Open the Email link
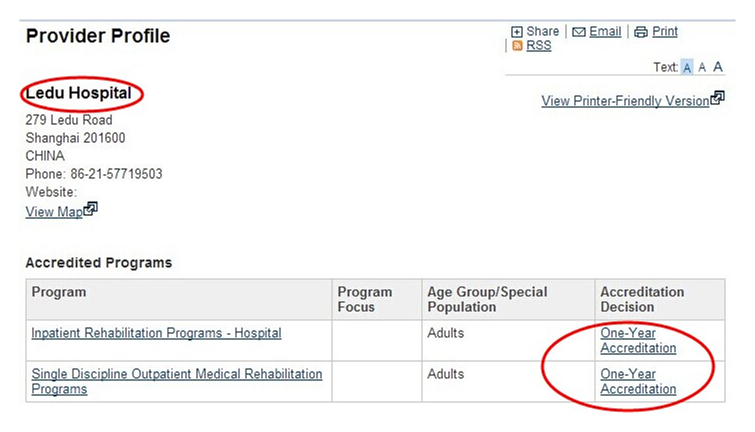Image resolution: width=755 pixels, height=432 pixels. [605, 32]
